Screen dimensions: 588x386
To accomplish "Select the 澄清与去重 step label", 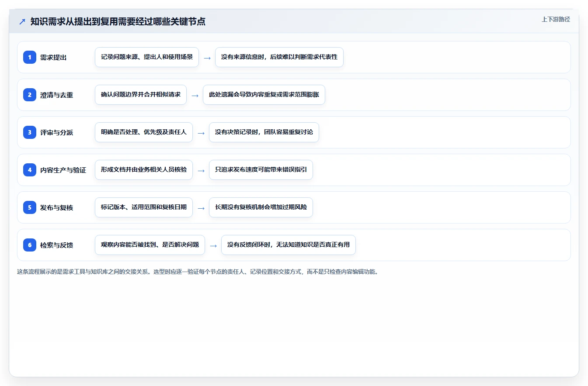I will tap(56, 95).
